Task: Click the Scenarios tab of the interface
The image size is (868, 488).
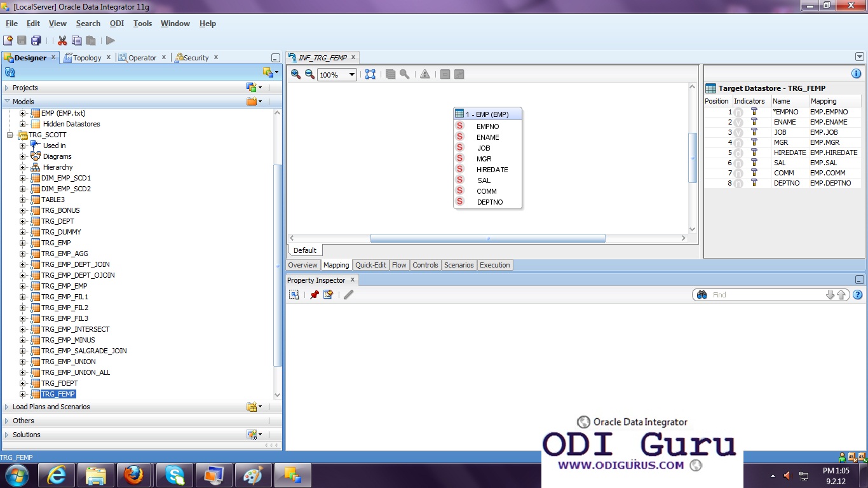Action: [459, 265]
